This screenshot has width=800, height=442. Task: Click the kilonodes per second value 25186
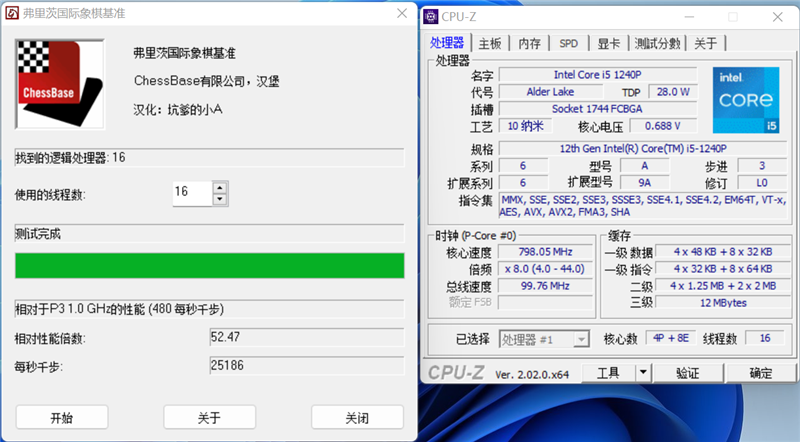(307, 365)
